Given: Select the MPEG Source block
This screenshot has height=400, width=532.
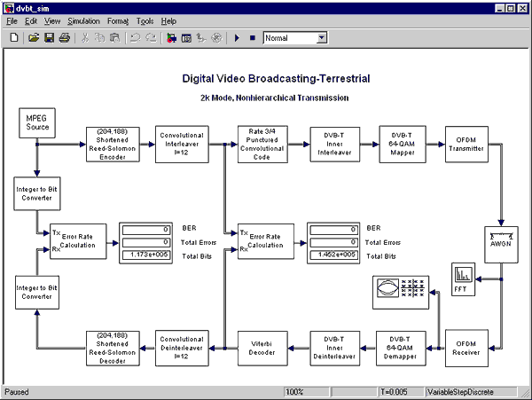Looking at the screenshot, I should pos(37,122).
